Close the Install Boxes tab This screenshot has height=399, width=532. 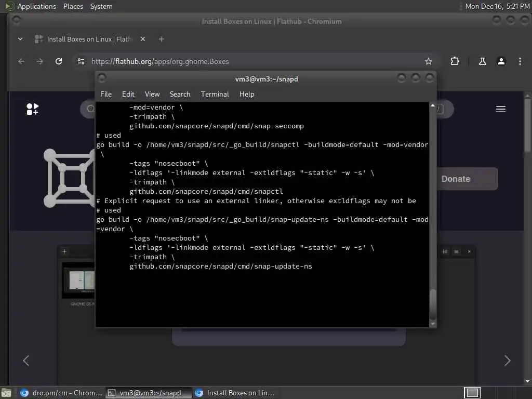click(143, 39)
